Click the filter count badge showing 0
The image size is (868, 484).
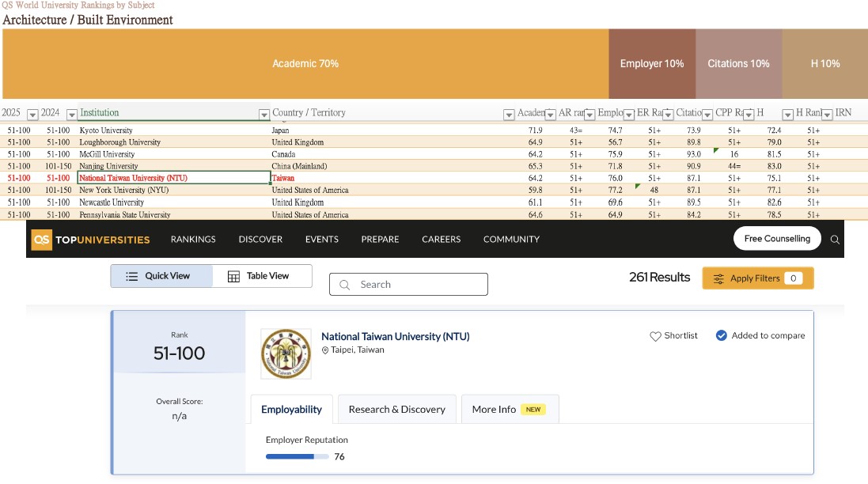click(794, 278)
